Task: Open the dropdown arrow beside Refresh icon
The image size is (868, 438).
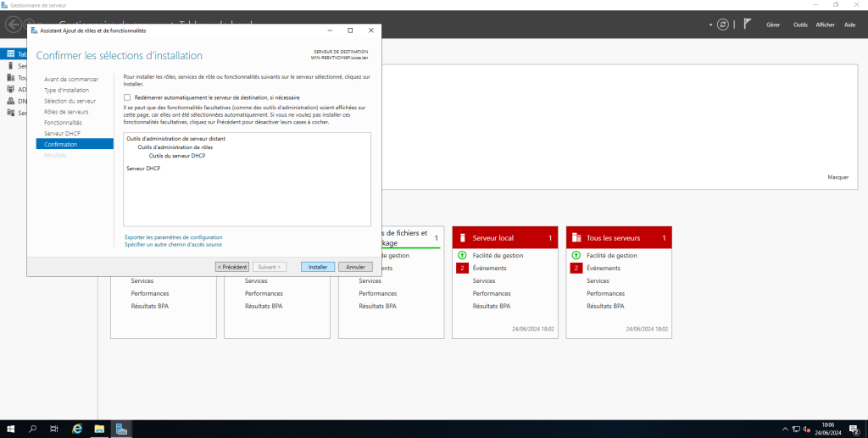Action: click(x=710, y=25)
